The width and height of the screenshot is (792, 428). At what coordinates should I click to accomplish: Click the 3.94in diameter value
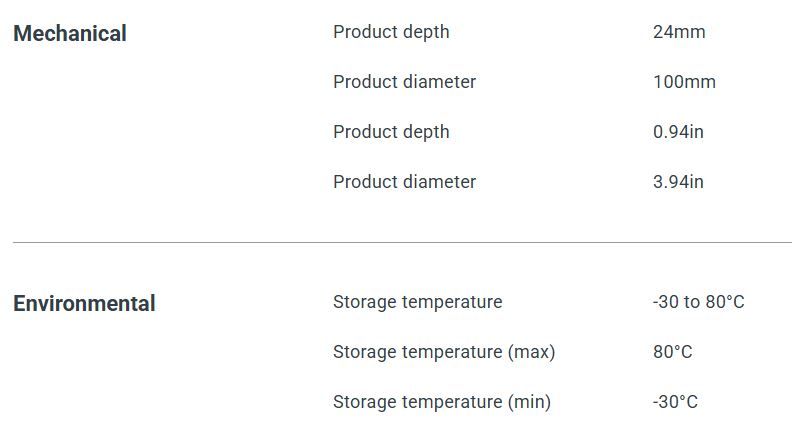(x=678, y=182)
